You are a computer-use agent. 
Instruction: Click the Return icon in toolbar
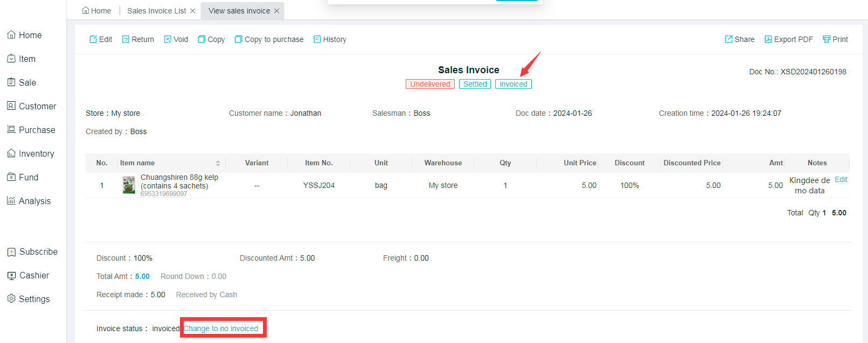126,39
